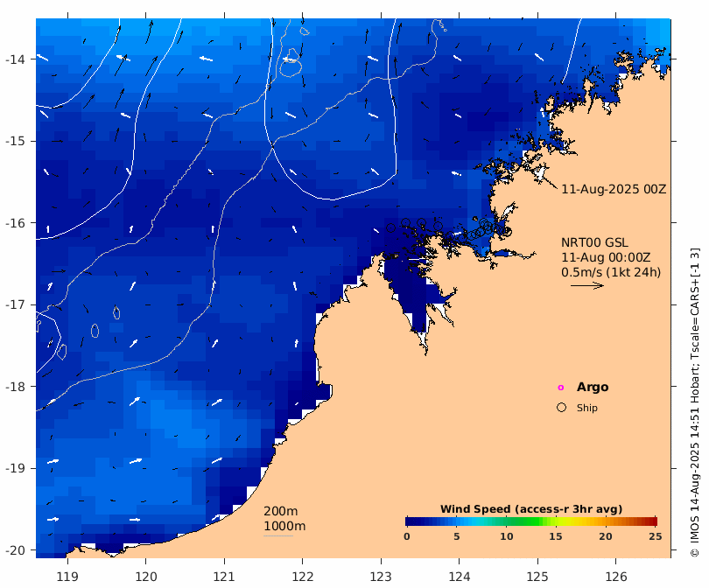Click the 11-Aug 00:00Z timestamp text

[606, 257]
